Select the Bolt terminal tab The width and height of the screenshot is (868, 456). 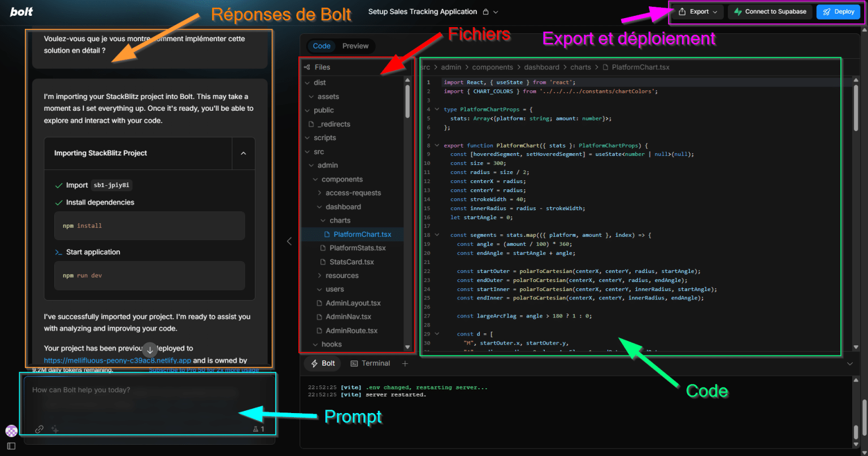coord(323,363)
